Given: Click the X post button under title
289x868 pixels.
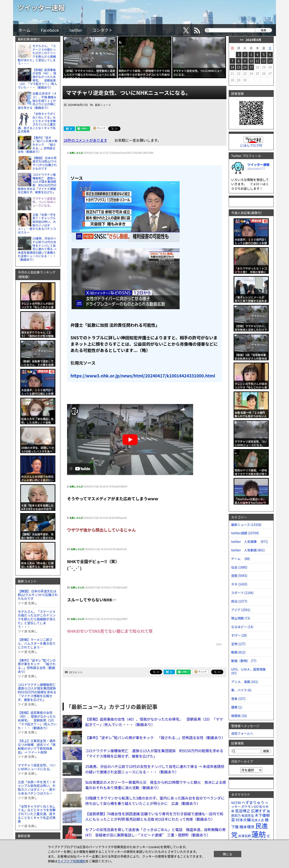Looking at the screenshot, I should point(114,128).
